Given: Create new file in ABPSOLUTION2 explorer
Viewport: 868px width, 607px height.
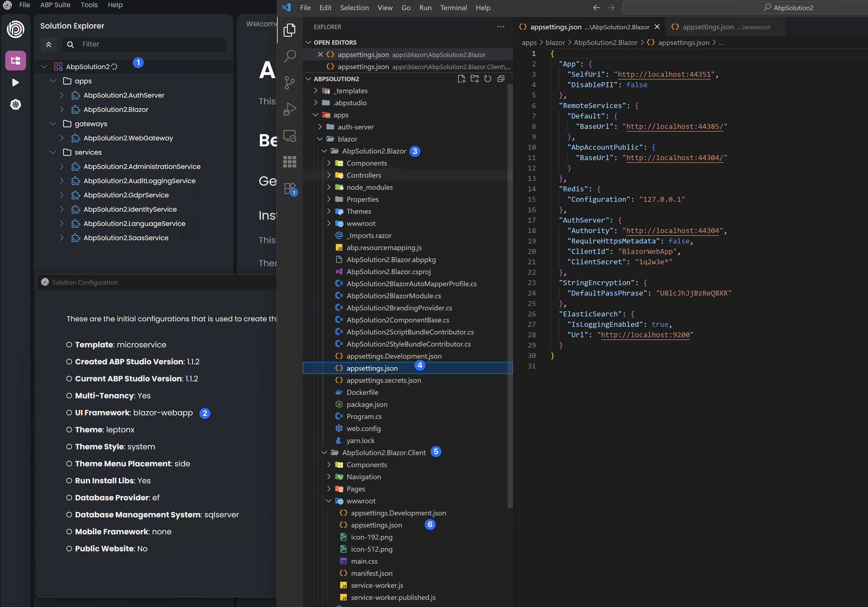Looking at the screenshot, I should [x=461, y=79].
